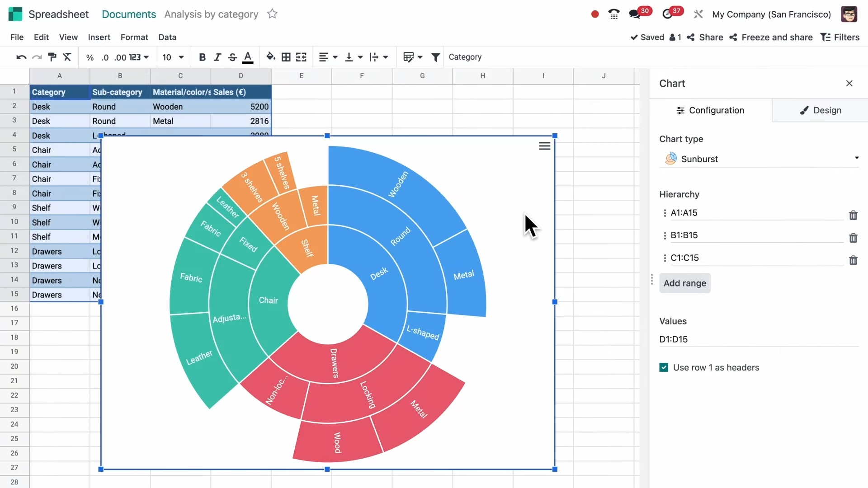868x488 pixels.
Task: Switch to the Design tab
Action: (820, 110)
